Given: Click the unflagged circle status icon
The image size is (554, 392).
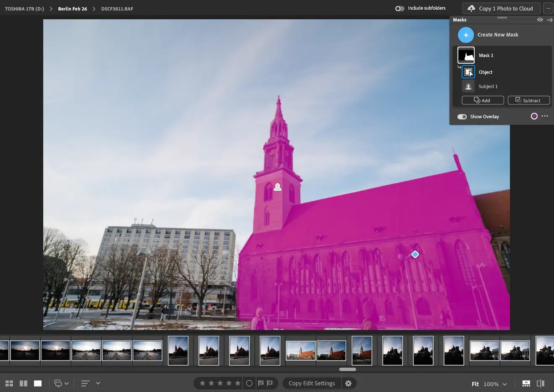Looking at the screenshot, I should (x=249, y=383).
